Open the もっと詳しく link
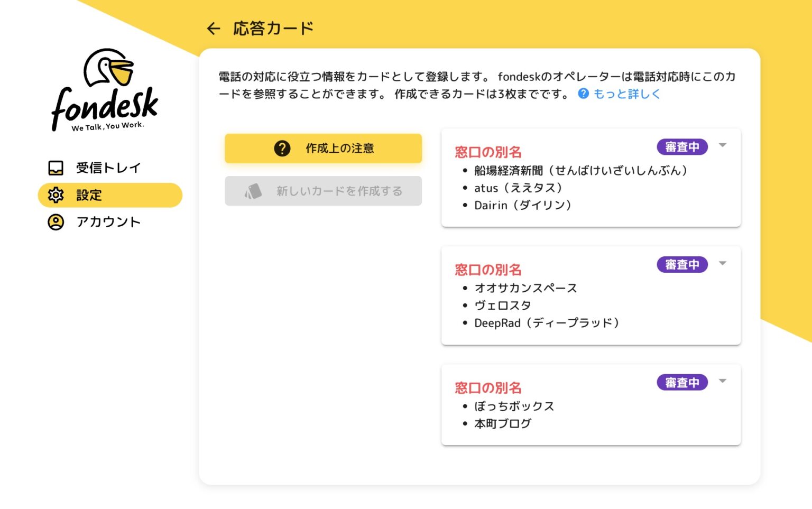This screenshot has width=812, height=509. (x=625, y=94)
